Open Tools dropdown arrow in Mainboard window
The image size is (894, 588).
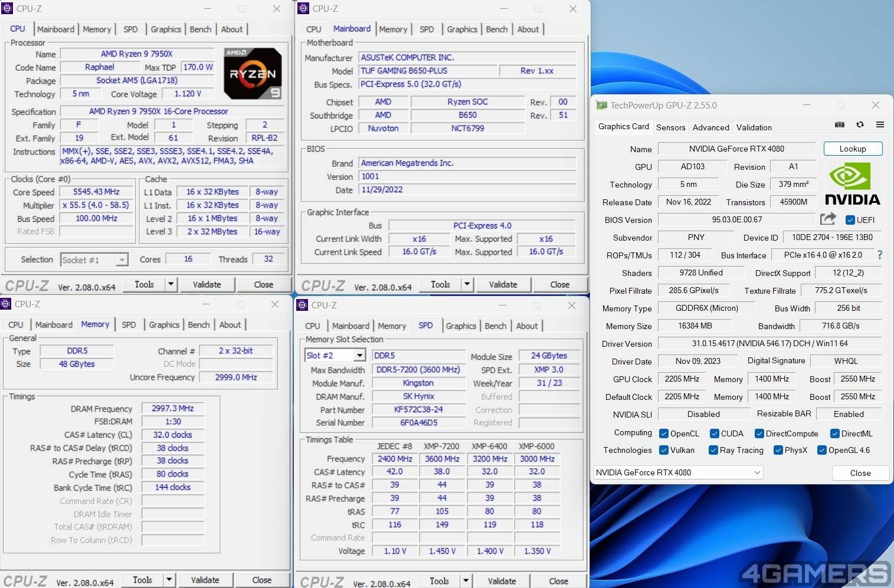467,284
